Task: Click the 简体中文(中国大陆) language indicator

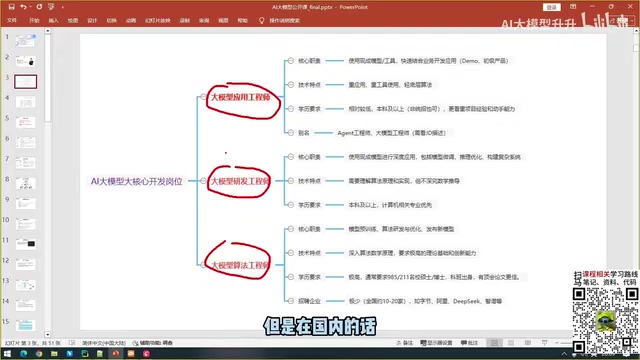Action: coord(104,343)
